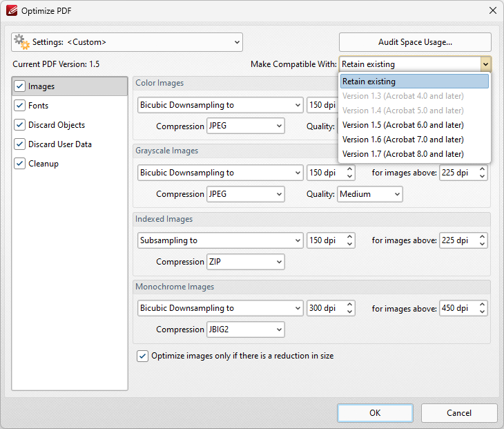The image size is (504, 429).
Task: Click the Optimize PDF app icon in title bar
Action: 12,10
